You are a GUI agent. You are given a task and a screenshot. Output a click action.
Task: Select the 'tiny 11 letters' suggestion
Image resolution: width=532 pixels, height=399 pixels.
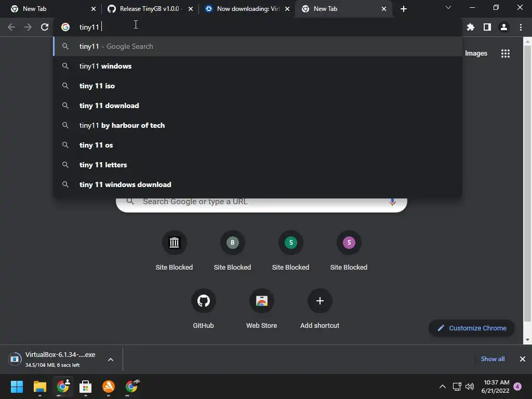(258, 165)
